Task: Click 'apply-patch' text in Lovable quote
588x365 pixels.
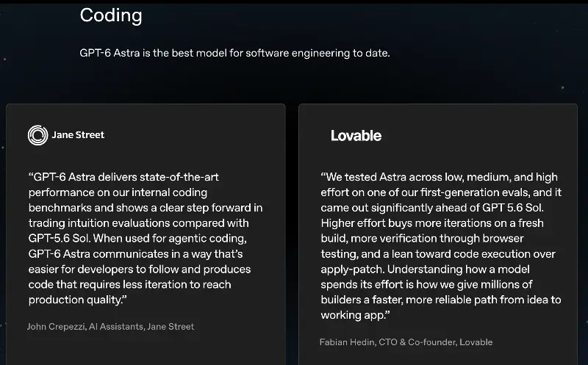Action: pyautogui.click(x=352, y=270)
